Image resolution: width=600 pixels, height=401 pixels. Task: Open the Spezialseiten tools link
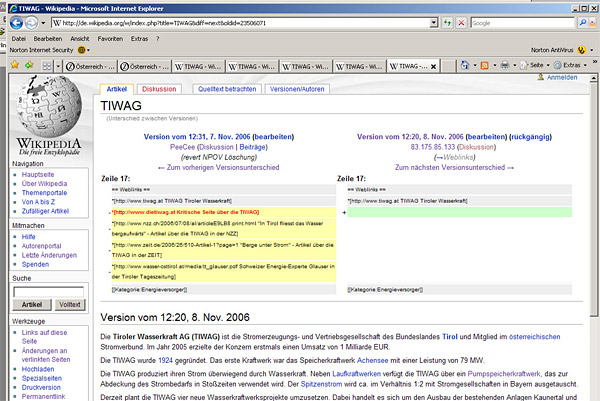pos(42,378)
